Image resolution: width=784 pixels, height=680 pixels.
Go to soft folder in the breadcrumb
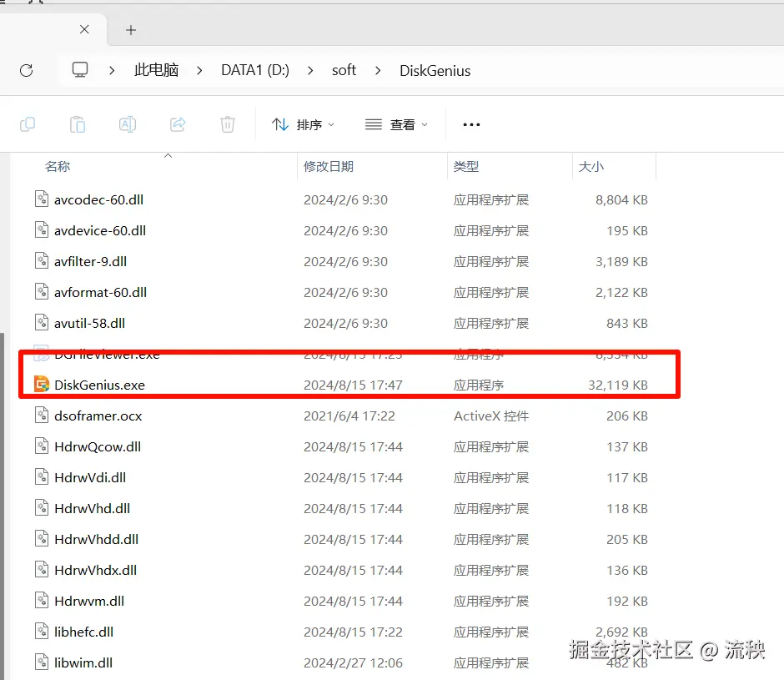[344, 70]
